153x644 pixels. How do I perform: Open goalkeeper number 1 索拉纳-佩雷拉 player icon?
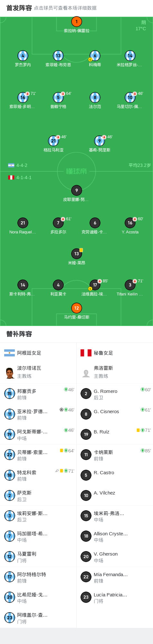(76, 22)
